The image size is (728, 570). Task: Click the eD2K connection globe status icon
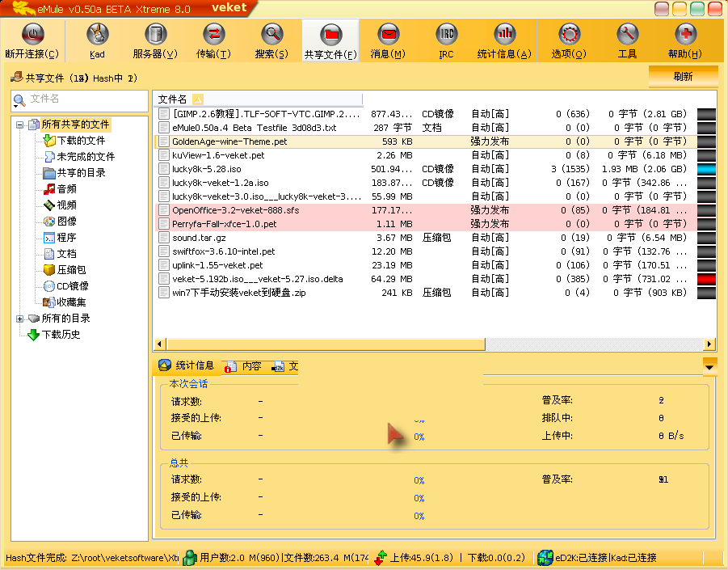(545, 557)
